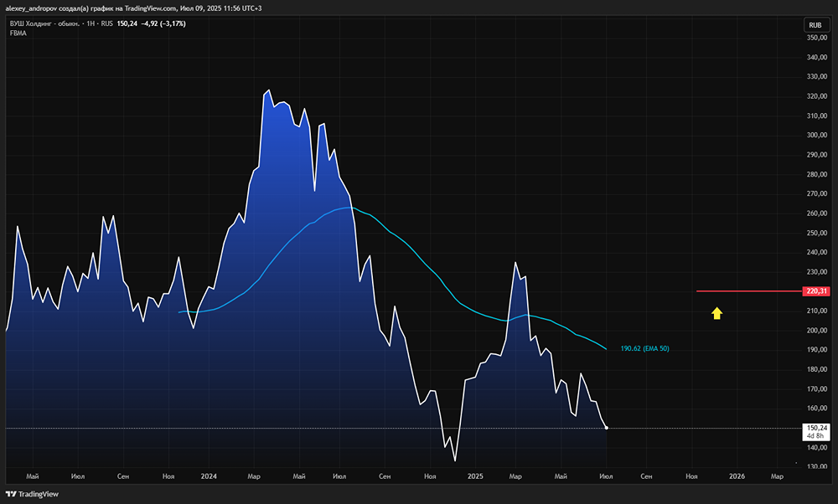Open the RUB currency selector

coord(815,25)
